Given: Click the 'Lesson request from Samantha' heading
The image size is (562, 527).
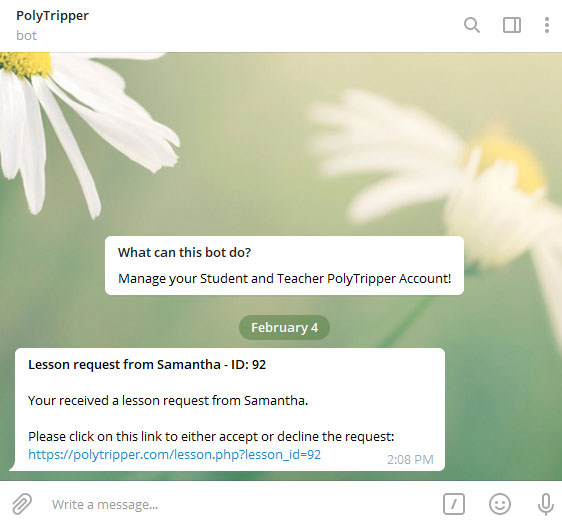Looking at the screenshot, I should point(147,365).
